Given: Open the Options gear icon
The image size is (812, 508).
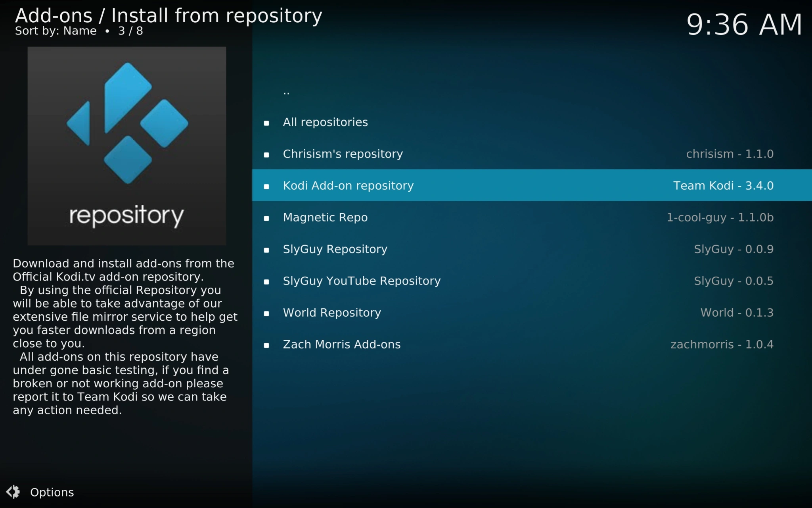Looking at the screenshot, I should 13,492.
